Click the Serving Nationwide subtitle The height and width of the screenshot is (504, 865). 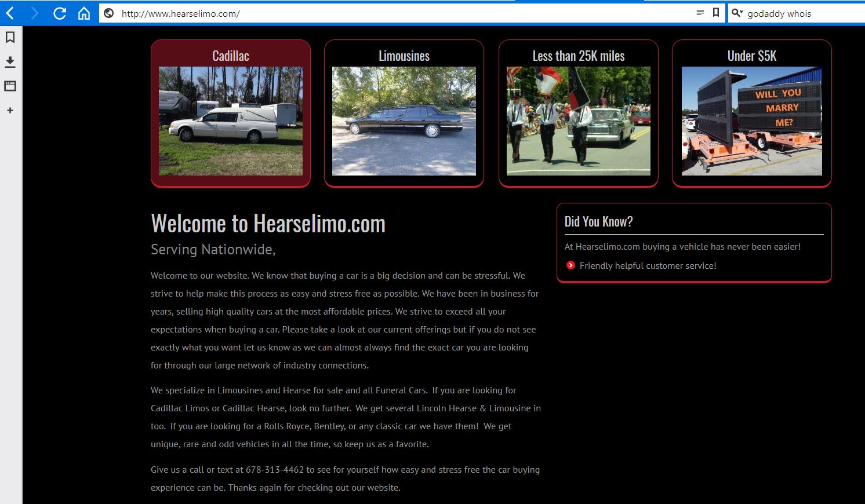[213, 250]
